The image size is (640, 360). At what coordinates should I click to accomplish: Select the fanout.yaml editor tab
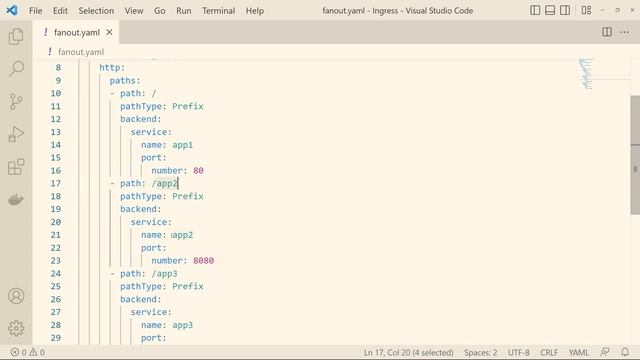click(76, 32)
